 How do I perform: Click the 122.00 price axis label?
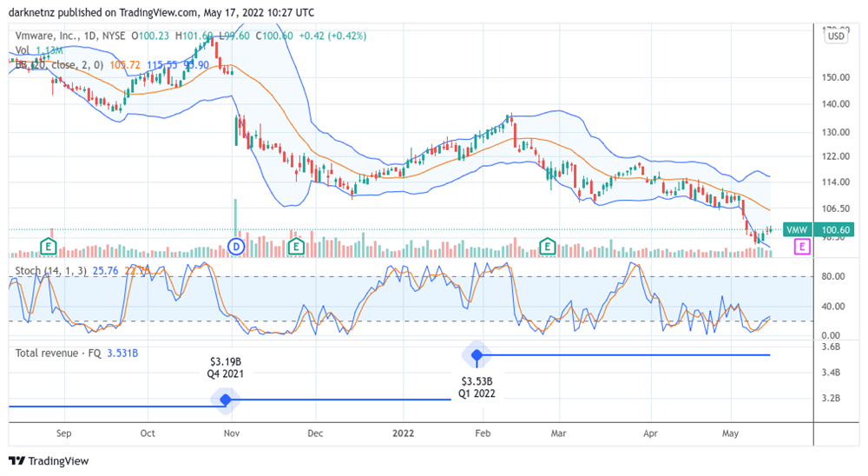(x=836, y=156)
